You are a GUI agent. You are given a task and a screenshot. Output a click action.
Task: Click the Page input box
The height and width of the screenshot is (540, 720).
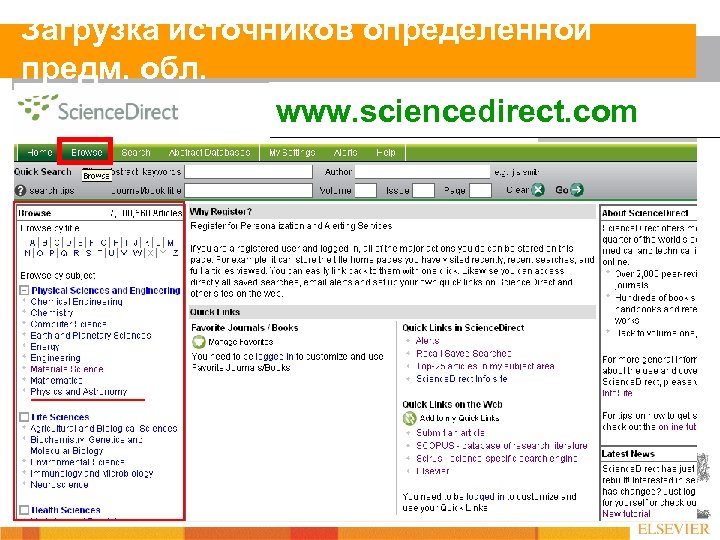[480, 190]
